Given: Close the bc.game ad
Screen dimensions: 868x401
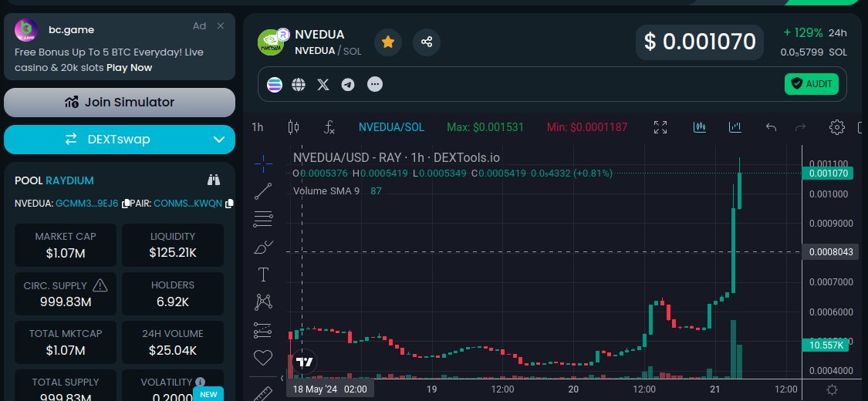Looking at the screenshot, I should coord(221,26).
